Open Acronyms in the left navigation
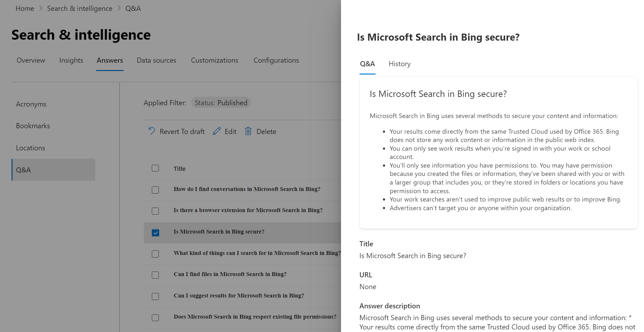The image size is (644, 332). [31, 104]
